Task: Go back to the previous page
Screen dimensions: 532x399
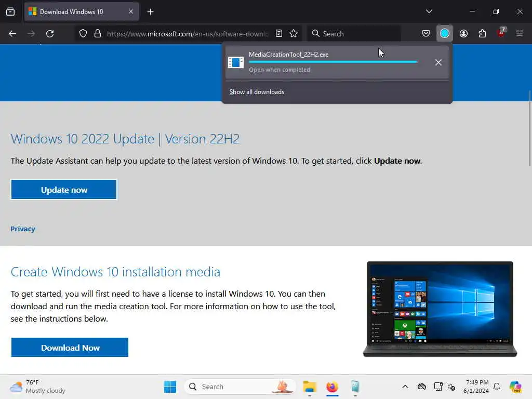Action: coord(12,34)
